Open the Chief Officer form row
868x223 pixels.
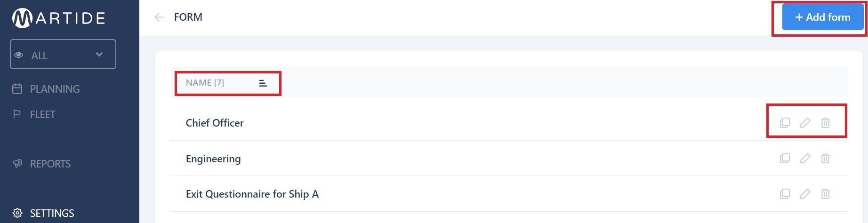pos(509,123)
